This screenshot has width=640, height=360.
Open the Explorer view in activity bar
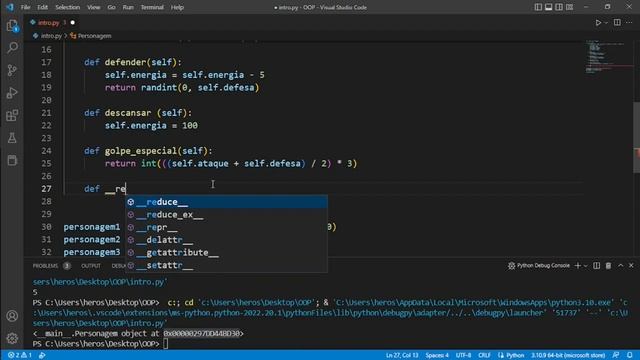(12, 26)
